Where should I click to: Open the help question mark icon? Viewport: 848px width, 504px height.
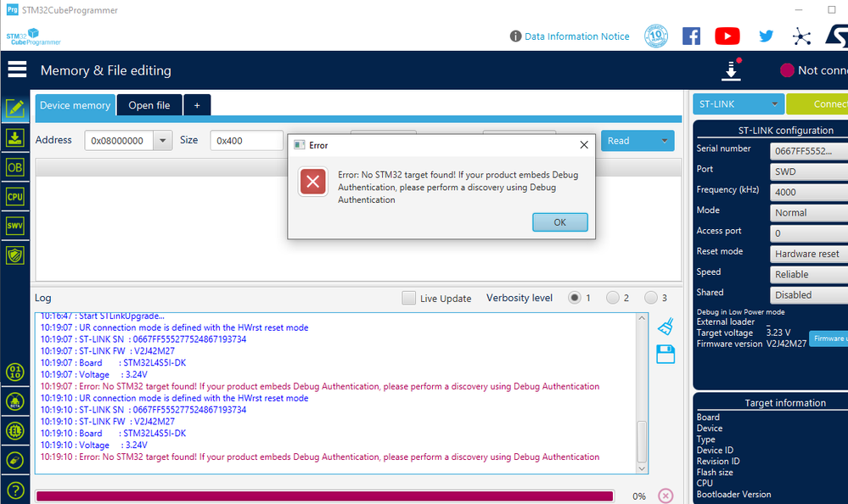[x=15, y=490]
